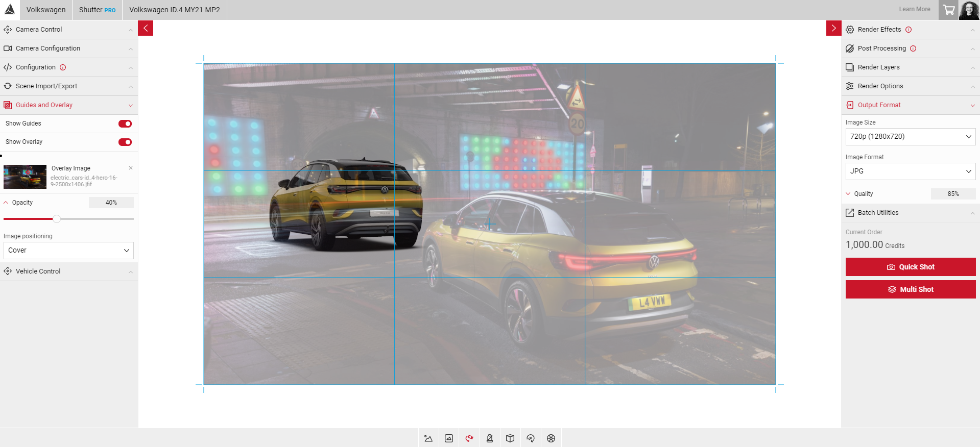Collapse the left sidebar with red arrow
The height and width of the screenshot is (447, 980).
[146, 28]
